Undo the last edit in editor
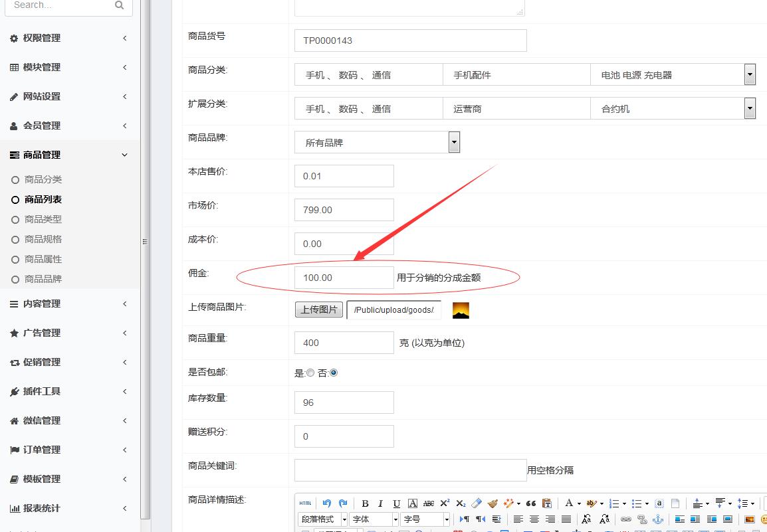 (x=326, y=503)
